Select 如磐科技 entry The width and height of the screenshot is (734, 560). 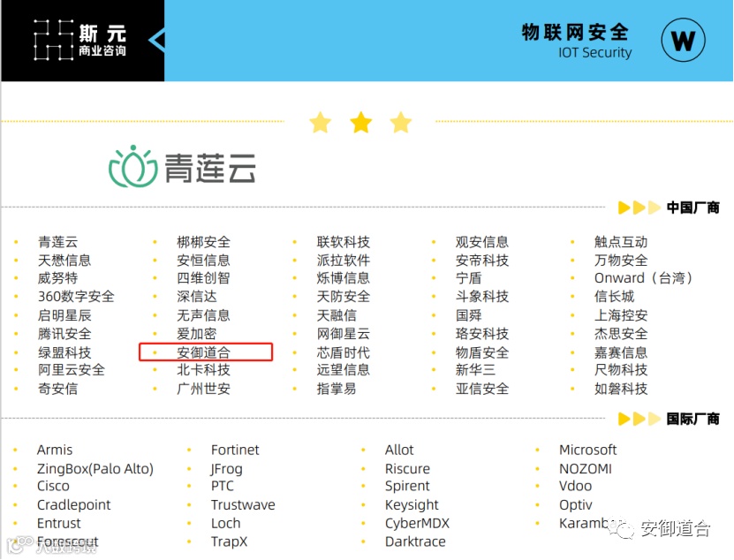coord(621,389)
